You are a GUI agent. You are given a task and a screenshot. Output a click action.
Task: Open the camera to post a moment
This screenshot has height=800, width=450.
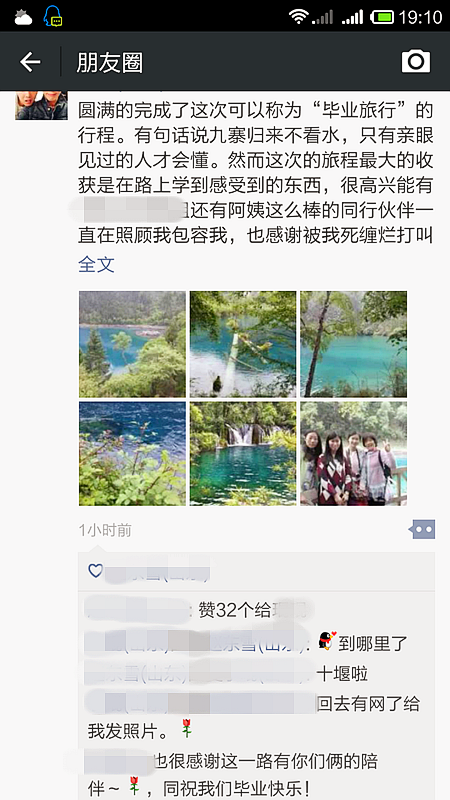coord(416,61)
